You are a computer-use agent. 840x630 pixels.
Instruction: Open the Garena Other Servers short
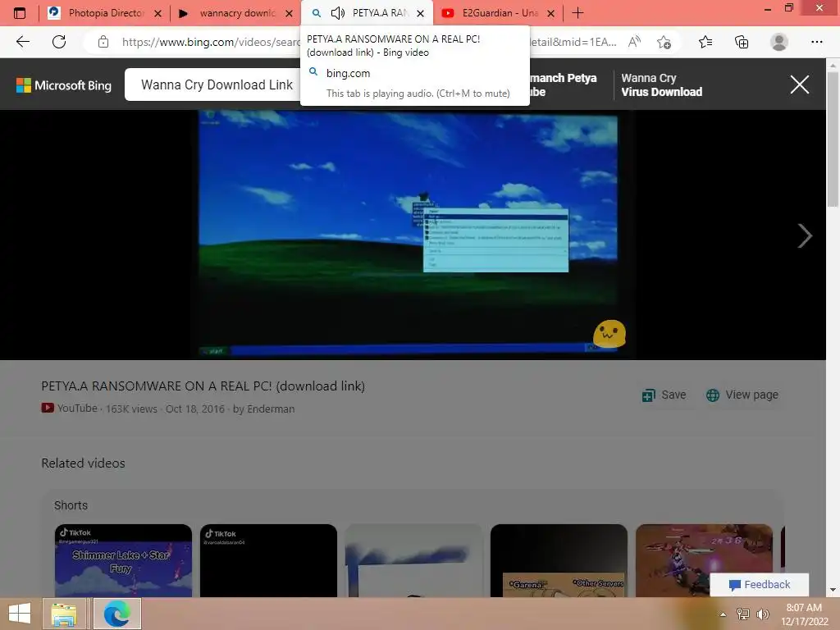coord(559,560)
